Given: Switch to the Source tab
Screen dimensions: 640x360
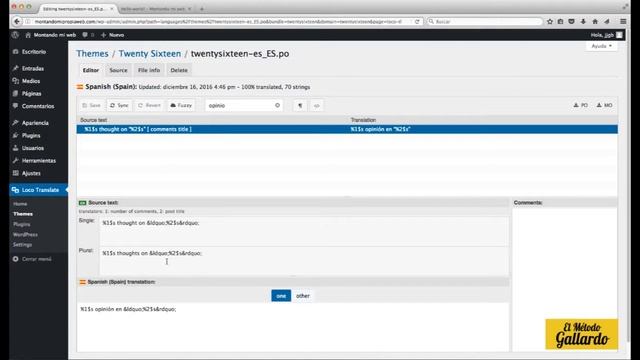Looking at the screenshot, I should click(x=118, y=70).
